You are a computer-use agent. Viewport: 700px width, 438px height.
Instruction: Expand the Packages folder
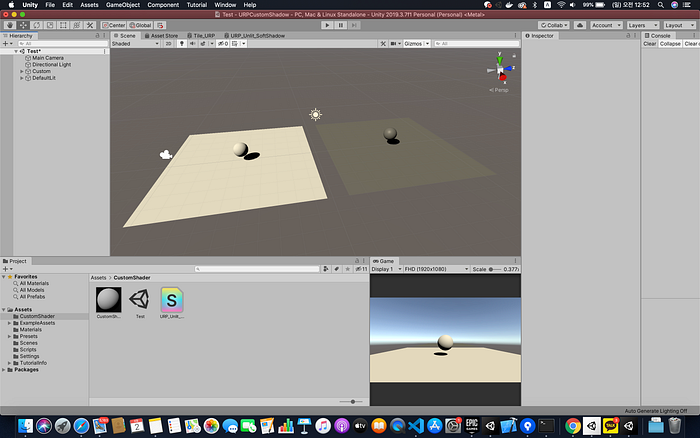(x=4, y=370)
